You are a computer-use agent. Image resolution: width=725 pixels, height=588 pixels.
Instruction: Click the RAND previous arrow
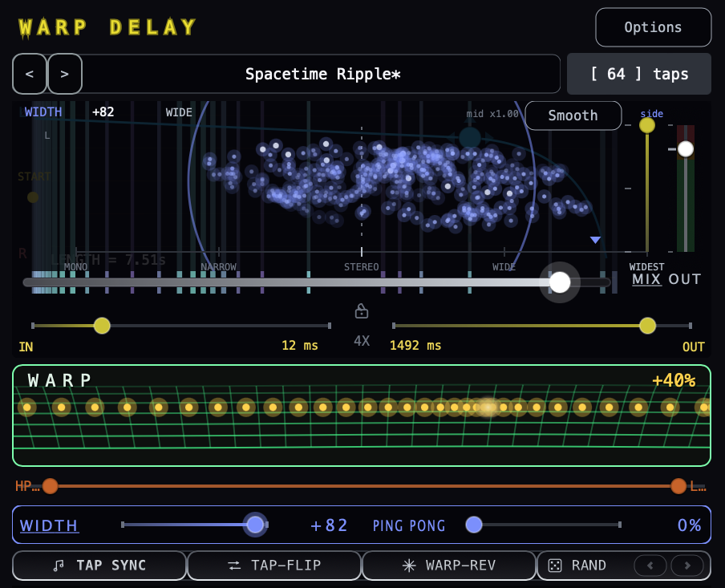coord(650,566)
